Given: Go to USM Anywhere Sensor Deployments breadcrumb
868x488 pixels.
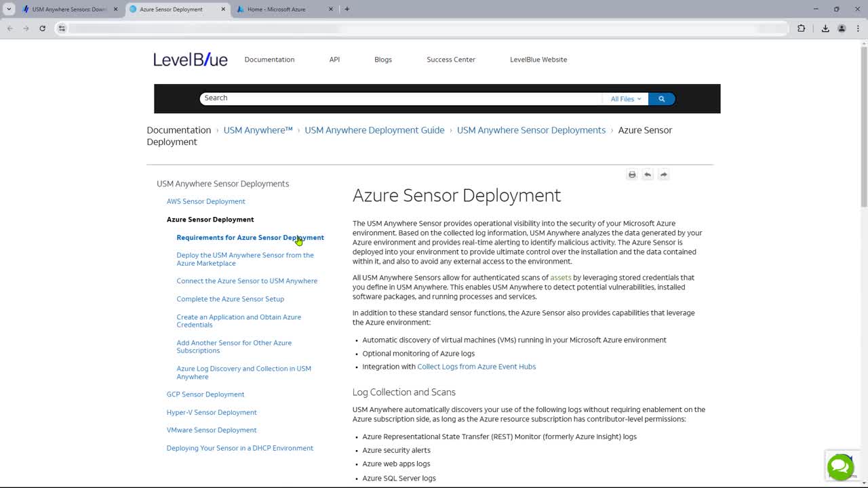Looking at the screenshot, I should pyautogui.click(x=531, y=130).
